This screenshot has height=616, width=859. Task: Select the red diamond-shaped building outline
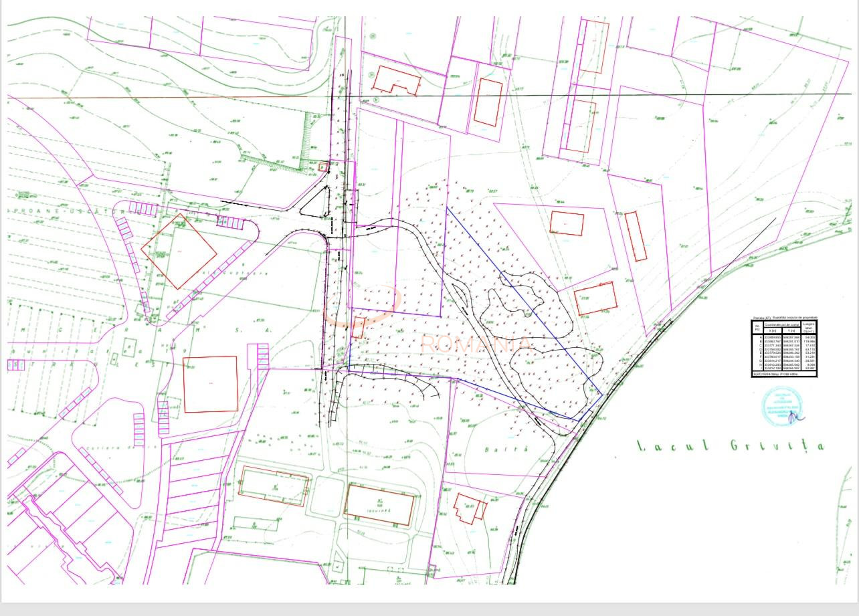(179, 251)
